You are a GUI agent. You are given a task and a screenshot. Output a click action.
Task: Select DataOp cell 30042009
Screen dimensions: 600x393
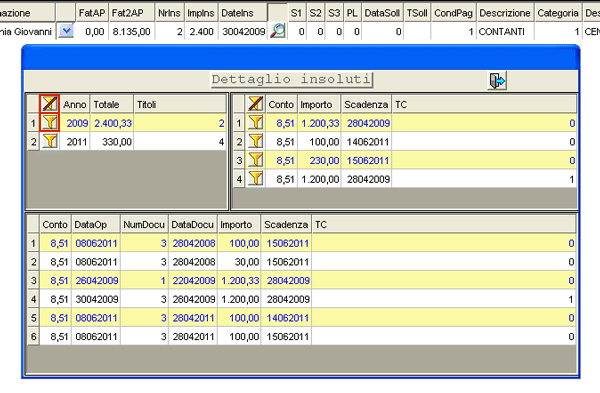click(96, 299)
